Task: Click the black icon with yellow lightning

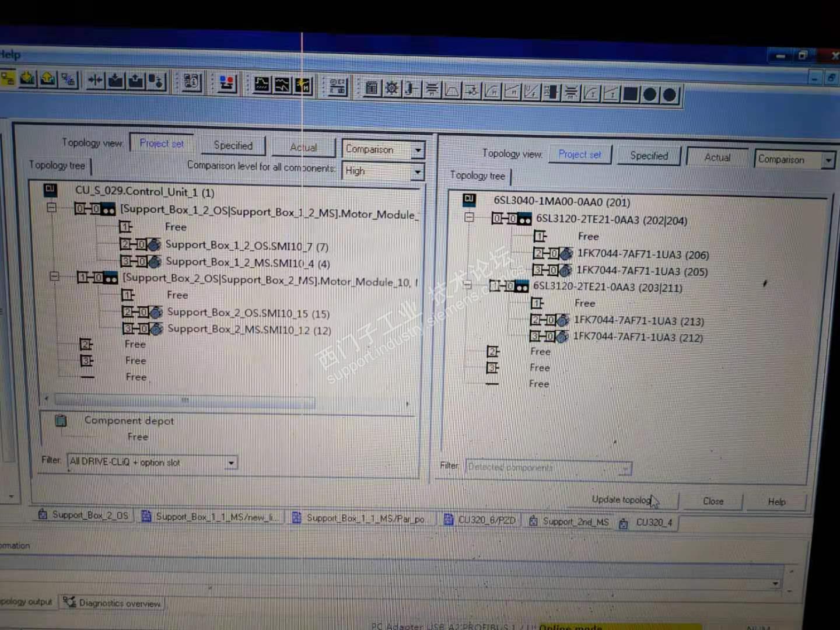Action: [x=303, y=86]
